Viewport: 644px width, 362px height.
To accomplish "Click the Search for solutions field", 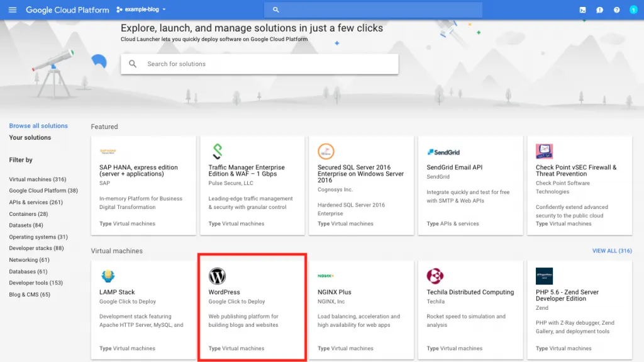I will pos(260,64).
